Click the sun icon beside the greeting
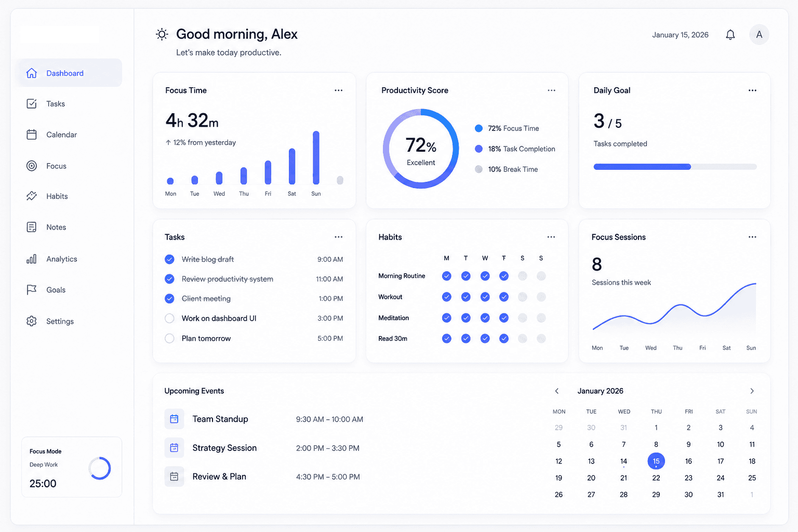Viewport: 798px width, 532px height. coord(162,34)
